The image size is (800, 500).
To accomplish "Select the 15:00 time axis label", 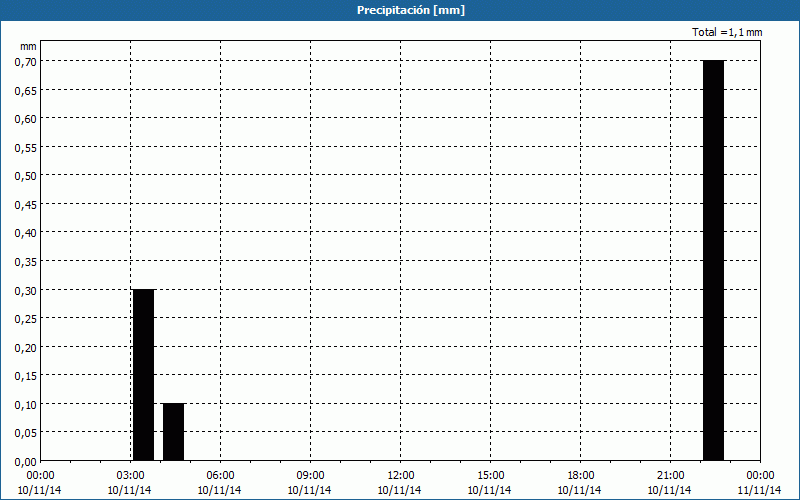I will tap(490, 475).
